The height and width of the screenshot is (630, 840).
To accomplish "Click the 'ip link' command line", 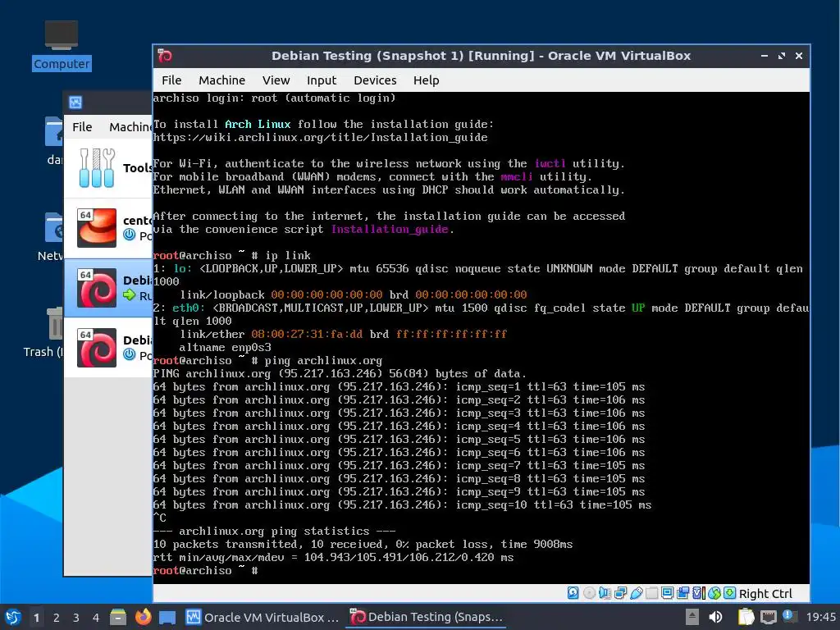I will click(x=232, y=256).
